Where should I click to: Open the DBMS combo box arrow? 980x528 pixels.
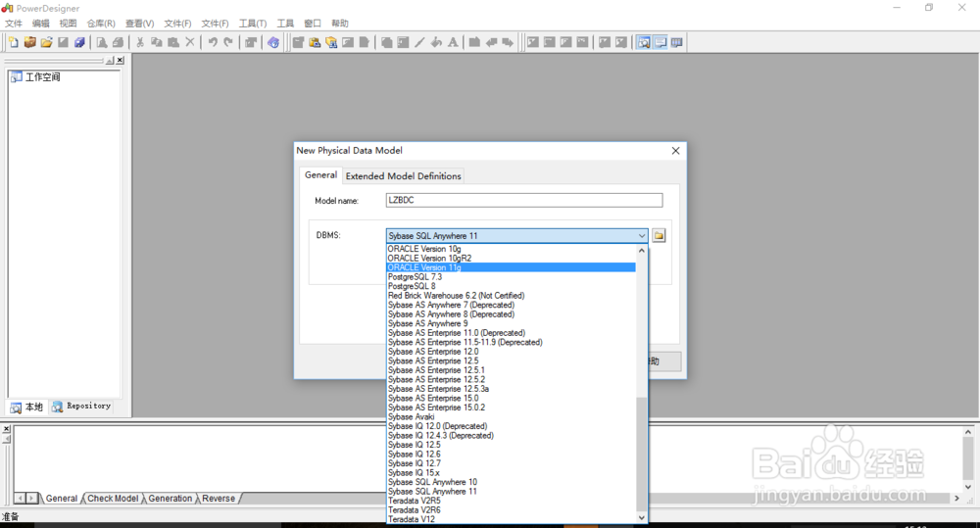click(x=641, y=235)
